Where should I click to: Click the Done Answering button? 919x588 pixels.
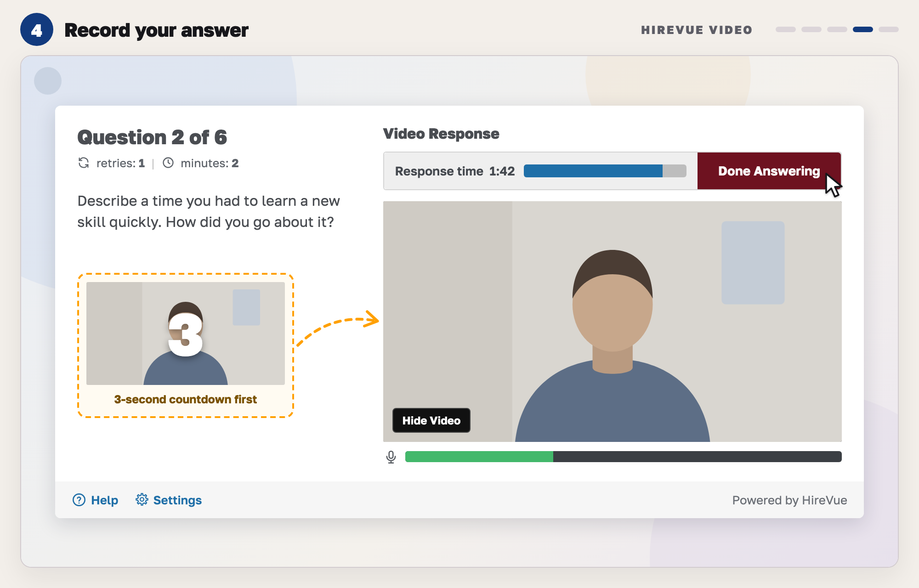pos(769,171)
